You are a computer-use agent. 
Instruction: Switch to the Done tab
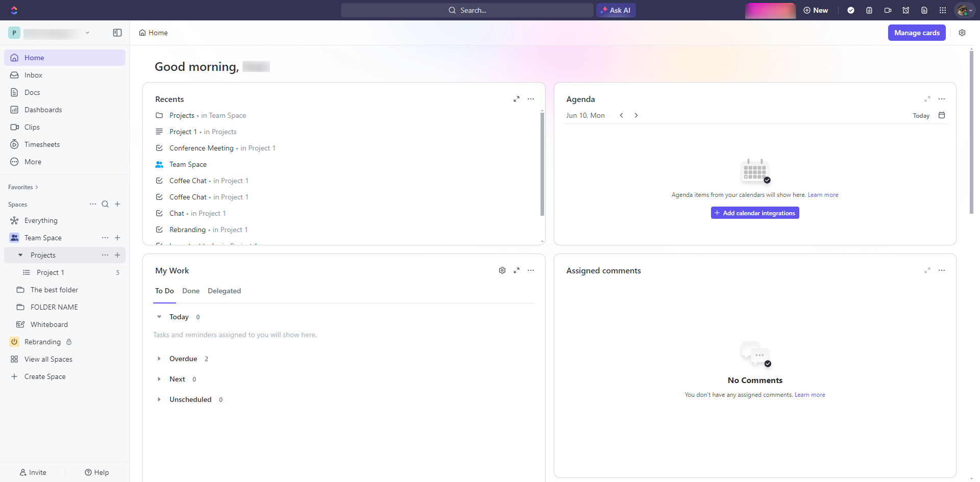pyautogui.click(x=191, y=291)
